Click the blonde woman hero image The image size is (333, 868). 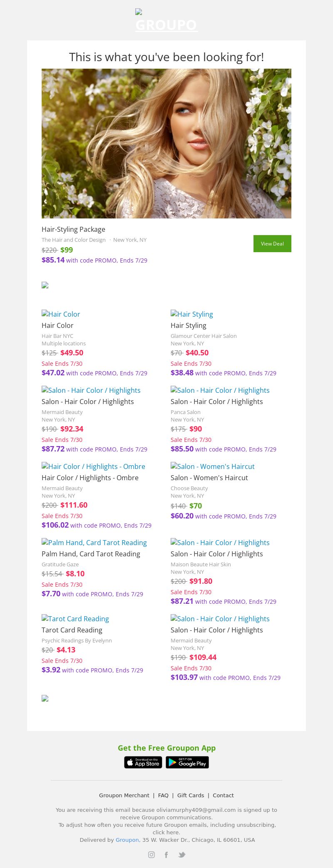pyautogui.click(x=166, y=144)
